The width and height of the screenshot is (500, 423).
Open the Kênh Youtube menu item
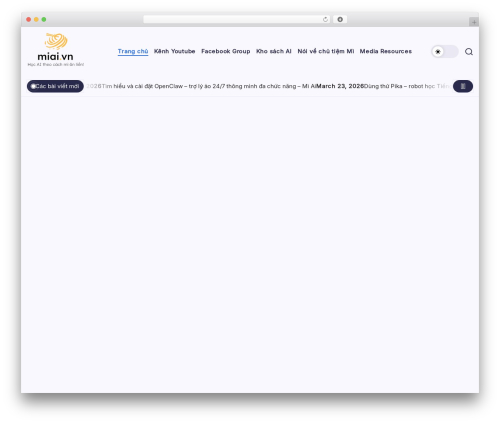pos(174,51)
